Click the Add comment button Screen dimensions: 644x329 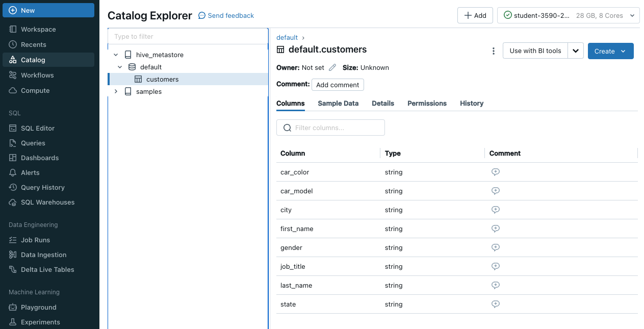(338, 85)
